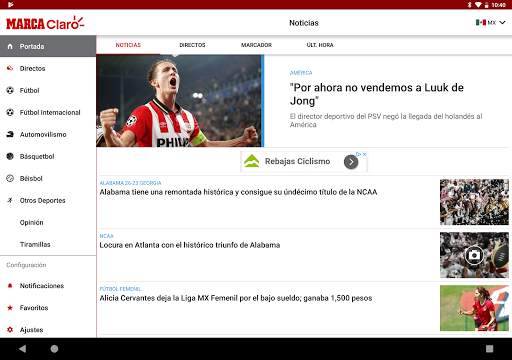The height and width of the screenshot is (360, 512).
Task: Open the PSV player photo
Action: click(180, 101)
